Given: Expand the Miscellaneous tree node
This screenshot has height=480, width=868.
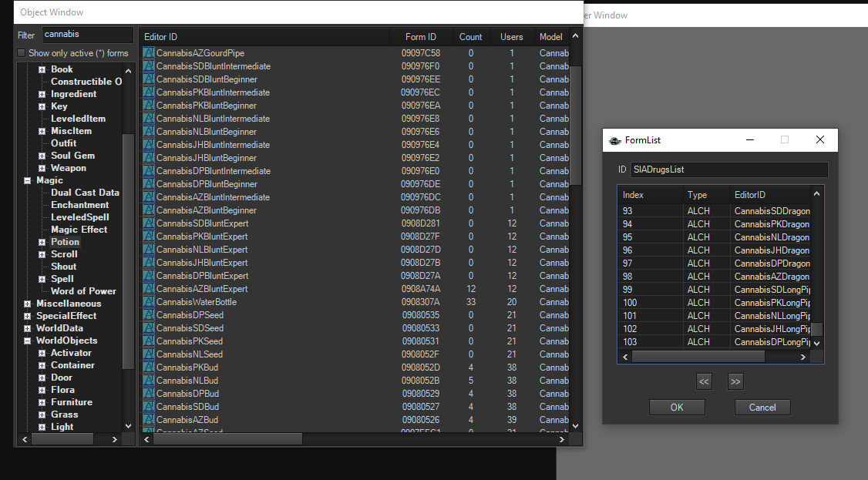Looking at the screenshot, I should coord(27,304).
